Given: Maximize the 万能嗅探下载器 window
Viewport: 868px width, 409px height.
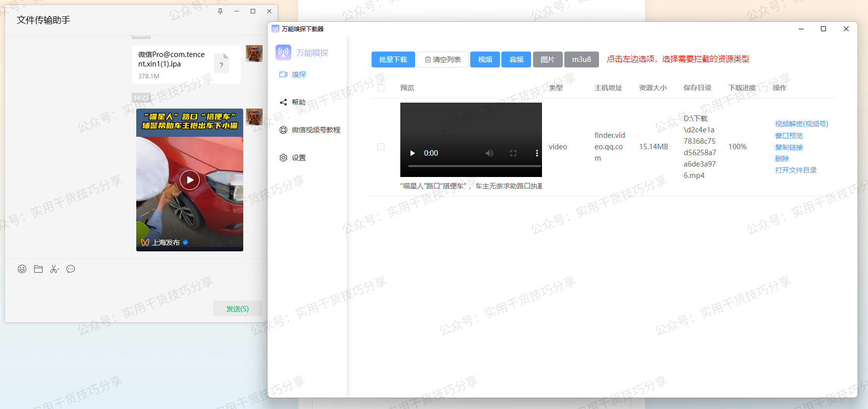Looking at the screenshot, I should pyautogui.click(x=823, y=29).
